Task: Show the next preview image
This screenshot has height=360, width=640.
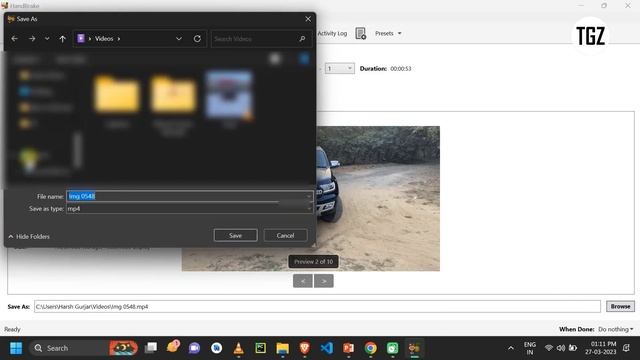Action: click(x=324, y=281)
